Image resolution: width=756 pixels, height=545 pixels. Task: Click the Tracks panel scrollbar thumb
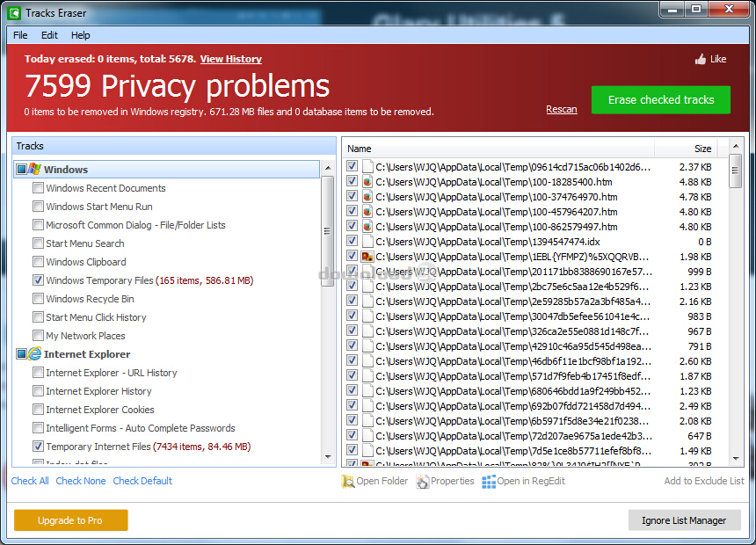pyautogui.click(x=328, y=230)
